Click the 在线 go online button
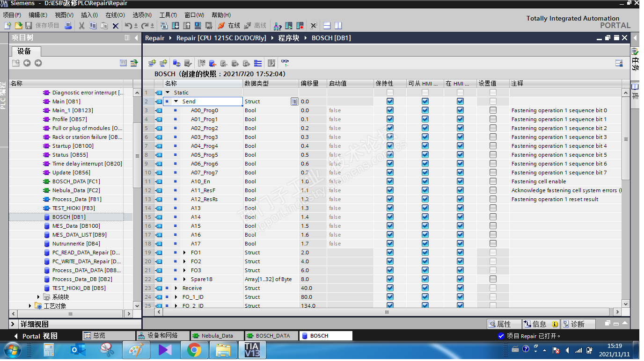 click(229, 25)
